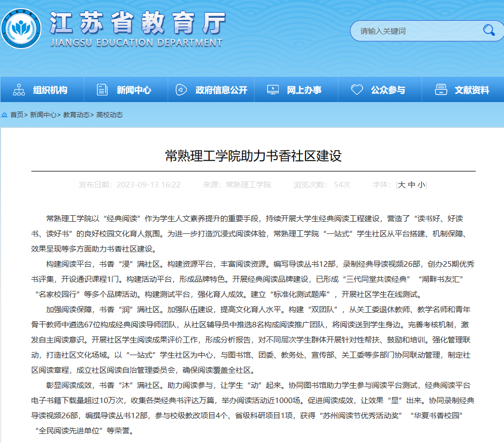Click the Jiangsu Education Department emblem logo
Screen dimensions: 504x443
click(x=21, y=29)
